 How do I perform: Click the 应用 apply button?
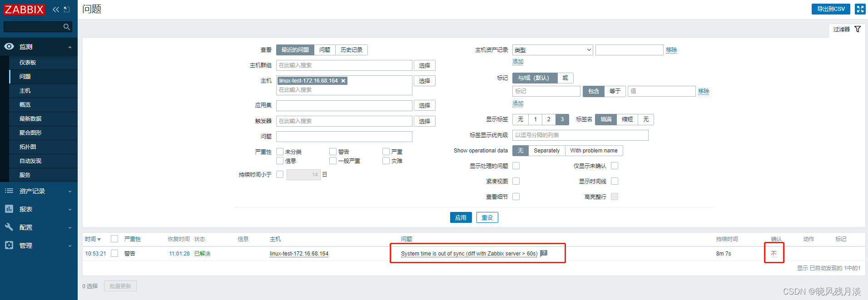461,217
